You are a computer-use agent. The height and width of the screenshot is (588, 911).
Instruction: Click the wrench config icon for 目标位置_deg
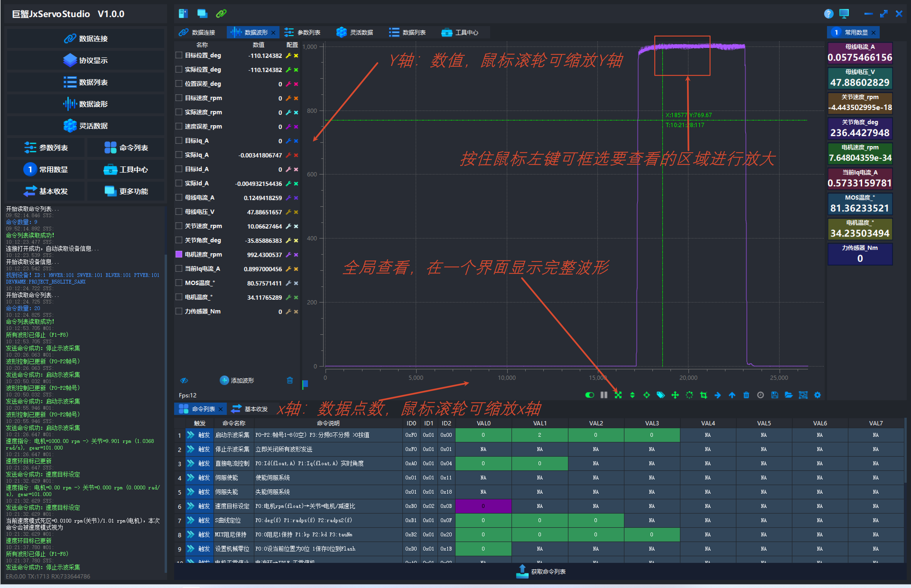click(x=288, y=55)
